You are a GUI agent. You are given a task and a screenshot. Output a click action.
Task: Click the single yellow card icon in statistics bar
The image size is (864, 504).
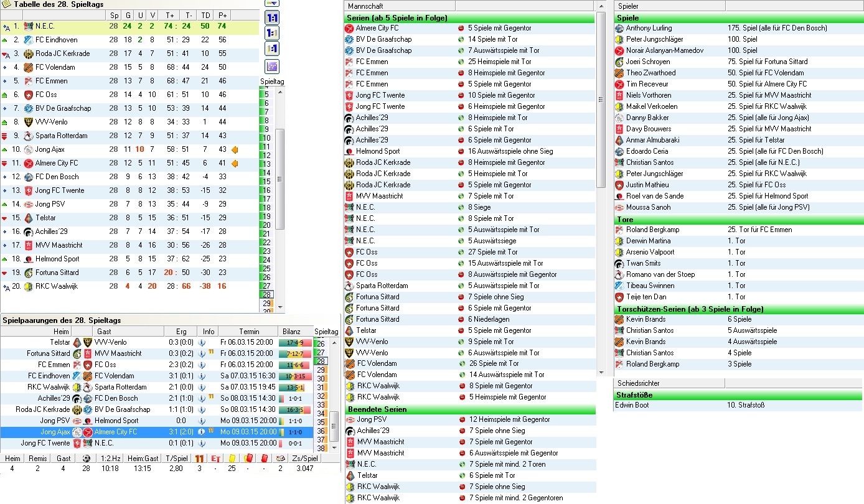pos(232,459)
